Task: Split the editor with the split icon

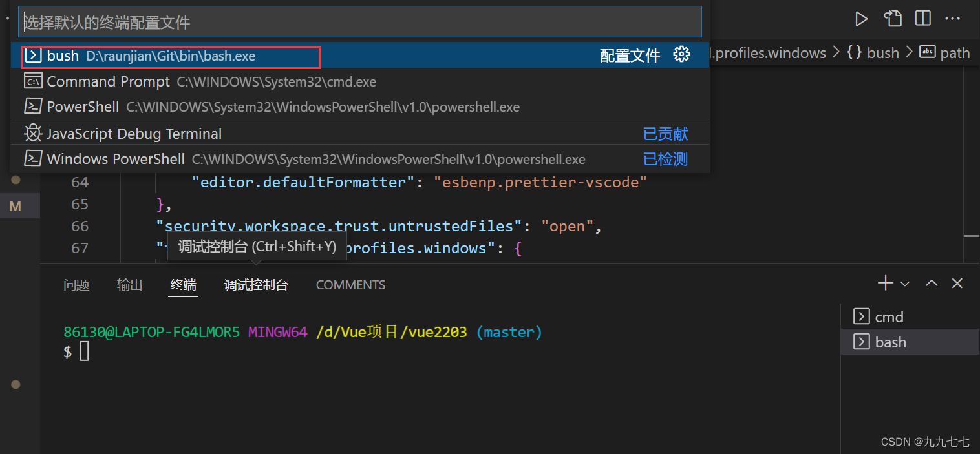Action: [923, 19]
